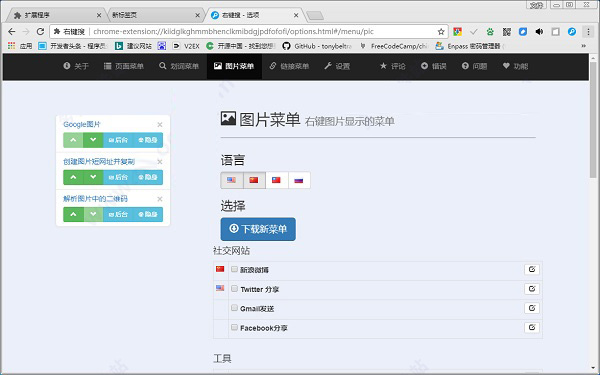Click the blue magnifier extension icon in toolbar
The height and width of the screenshot is (375, 600).
click(572, 32)
